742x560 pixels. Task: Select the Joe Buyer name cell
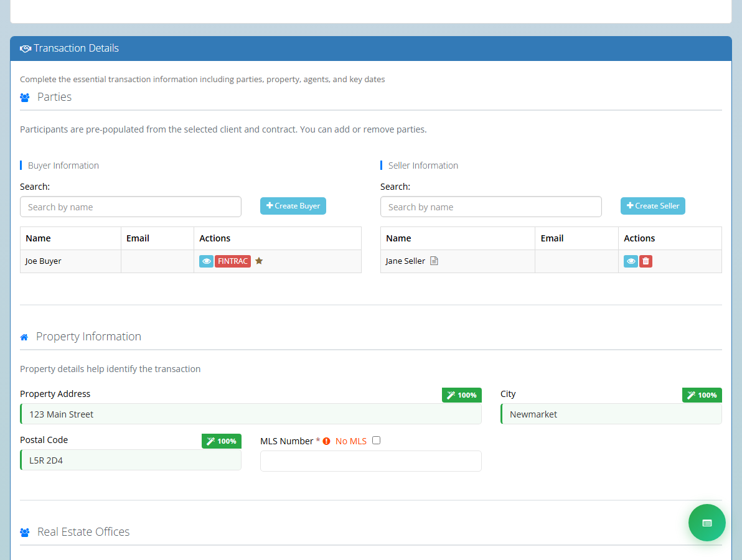[x=70, y=261]
